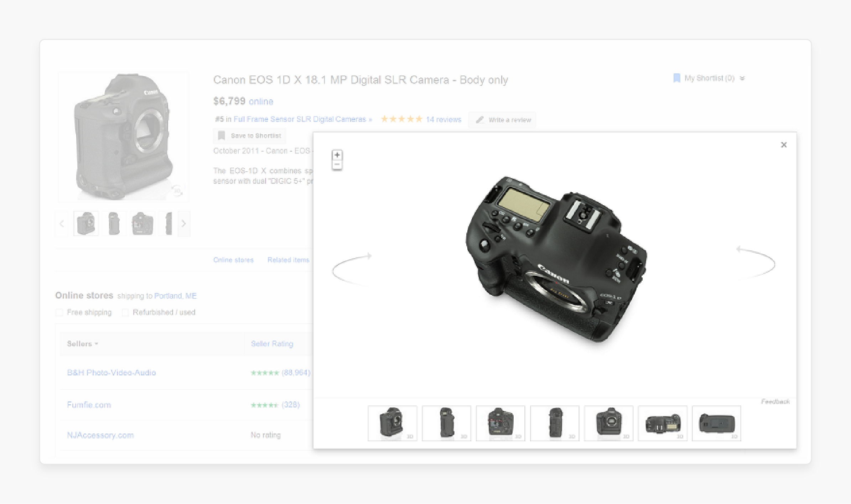This screenshot has height=504, width=851.
Task: Open Sellers sort dropdown
Action: pos(83,344)
